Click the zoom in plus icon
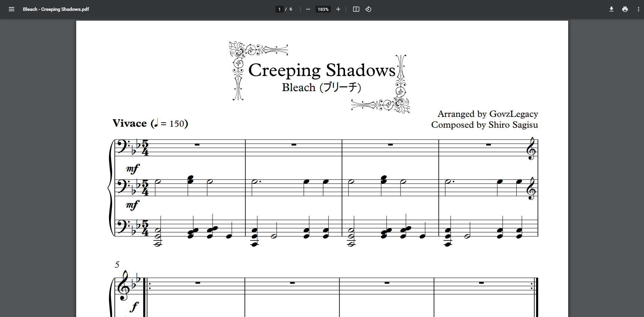644x317 pixels. [x=338, y=9]
